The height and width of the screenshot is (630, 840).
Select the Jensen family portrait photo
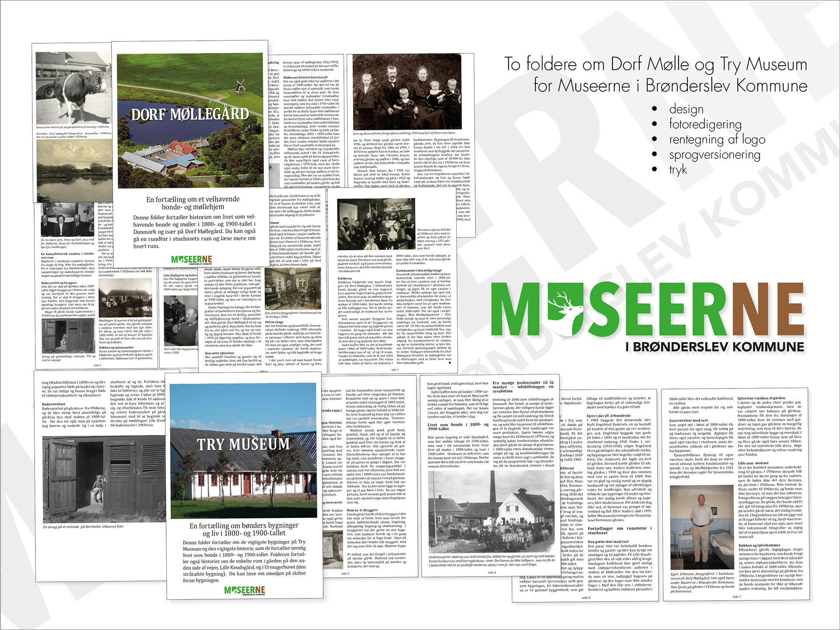pyautogui.click(x=407, y=92)
